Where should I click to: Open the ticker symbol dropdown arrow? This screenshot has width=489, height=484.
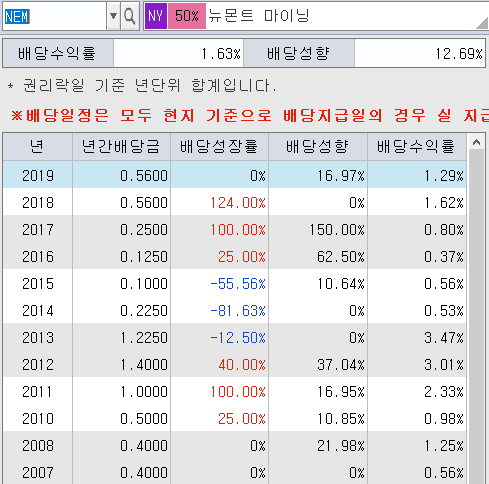tap(113, 16)
